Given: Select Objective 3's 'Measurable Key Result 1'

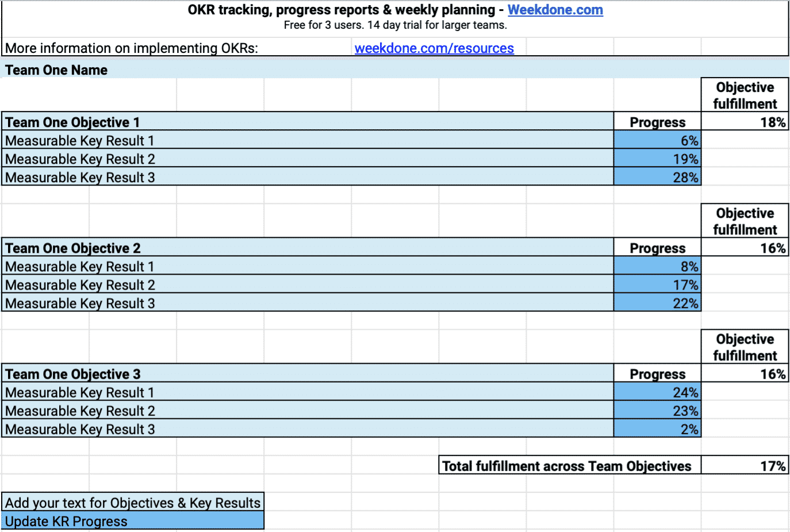Looking at the screenshot, I should (x=308, y=392).
